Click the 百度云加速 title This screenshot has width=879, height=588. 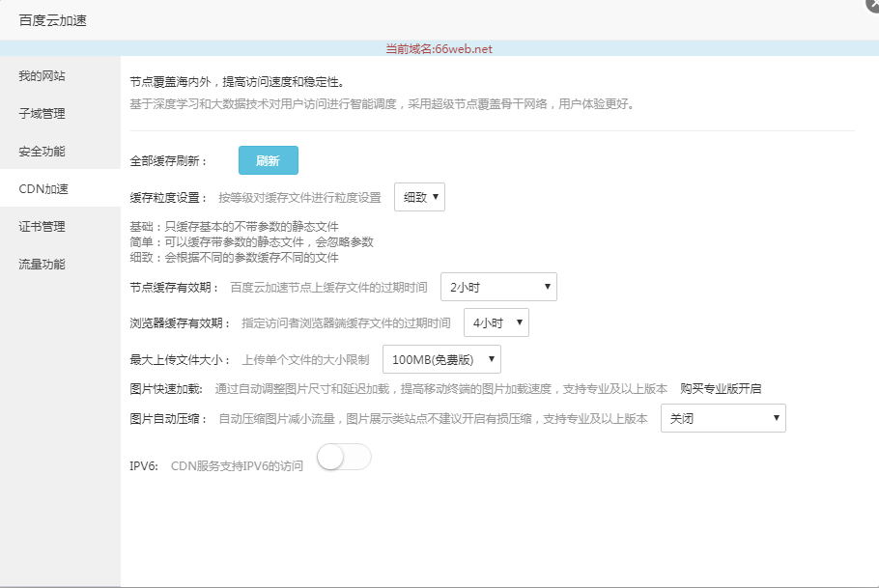[x=53, y=20]
